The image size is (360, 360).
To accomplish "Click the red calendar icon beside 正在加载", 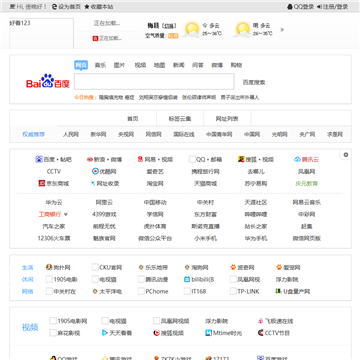I will pos(95,39).
